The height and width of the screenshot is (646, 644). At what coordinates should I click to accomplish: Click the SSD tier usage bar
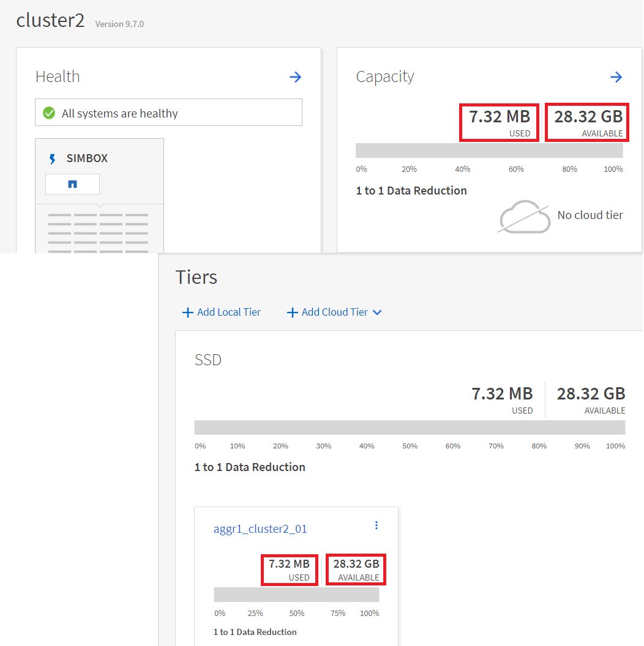(x=410, y=428)
